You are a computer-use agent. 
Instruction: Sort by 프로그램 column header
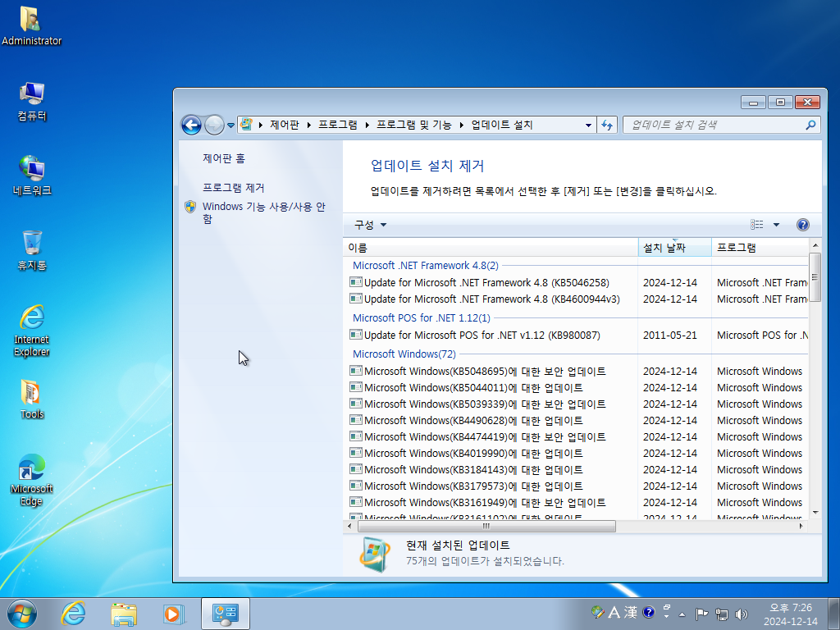pyautogui.click(x=760, y=248)
